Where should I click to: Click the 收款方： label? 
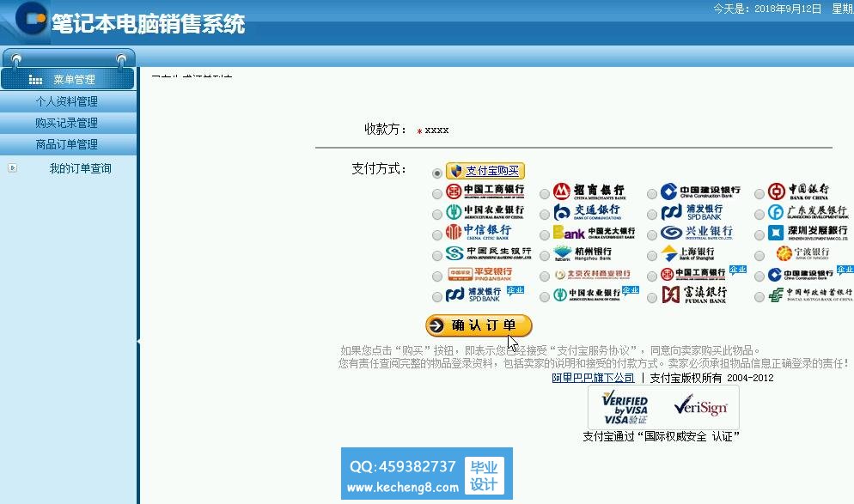tap(386, 129)
